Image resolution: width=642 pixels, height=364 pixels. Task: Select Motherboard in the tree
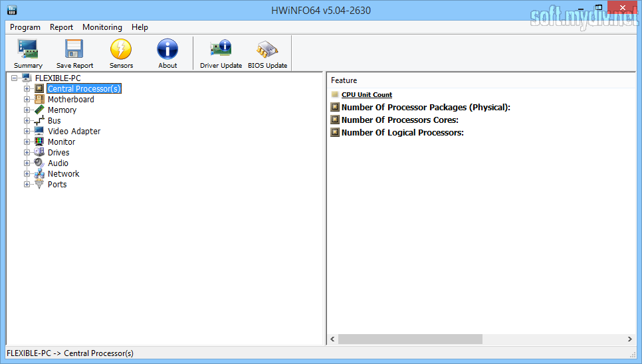[71, 99]
